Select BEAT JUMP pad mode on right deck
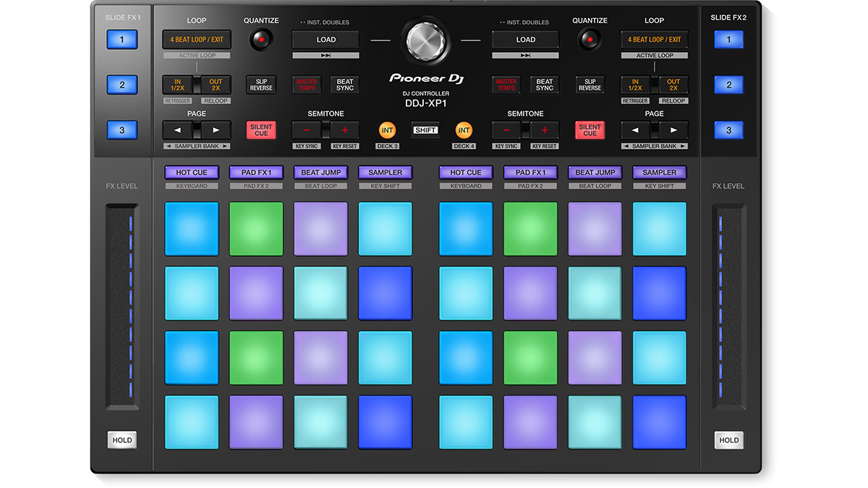This screenshot has height=488, width=868. point(595,173)
